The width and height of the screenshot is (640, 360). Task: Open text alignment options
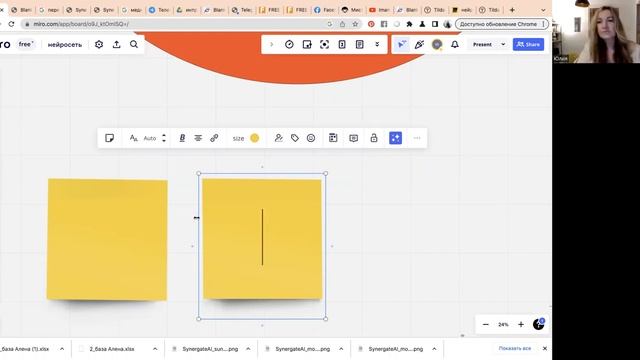click(x=198, y=138)
